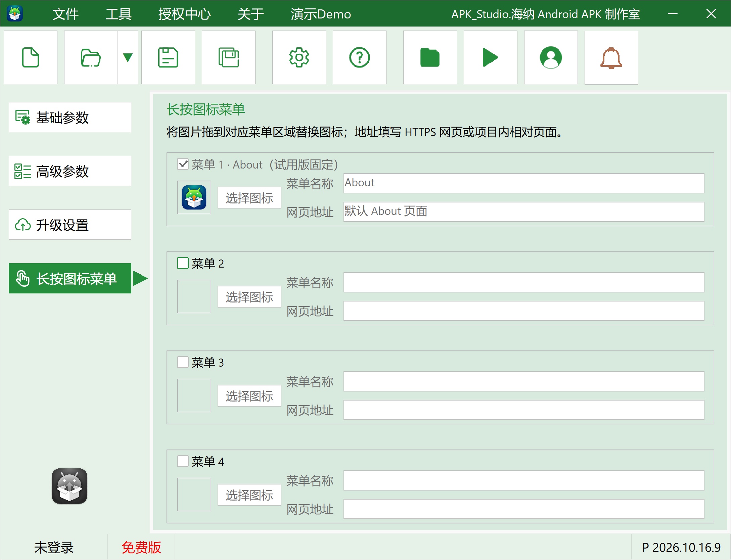Viewport: 731px width, 560px height.
Task: Enable the 菜单 3 checkbox
Action: coord(183,362)
